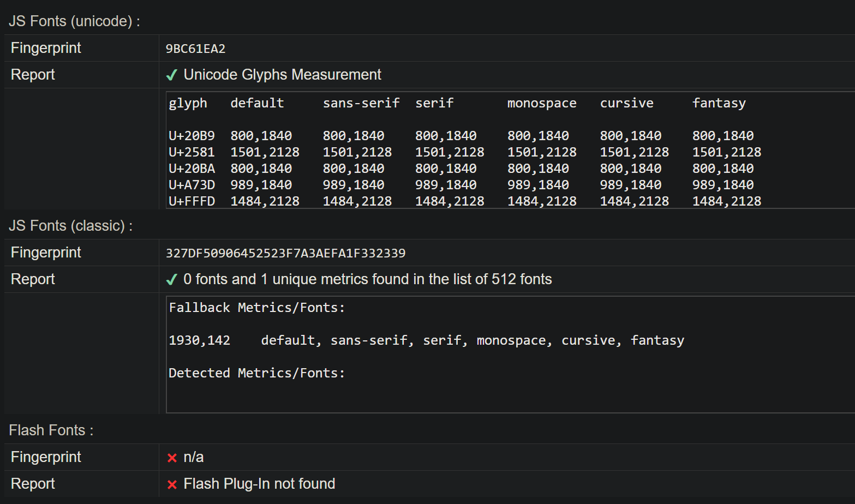Click the Flash Plug-In not found message

[259, 484]
